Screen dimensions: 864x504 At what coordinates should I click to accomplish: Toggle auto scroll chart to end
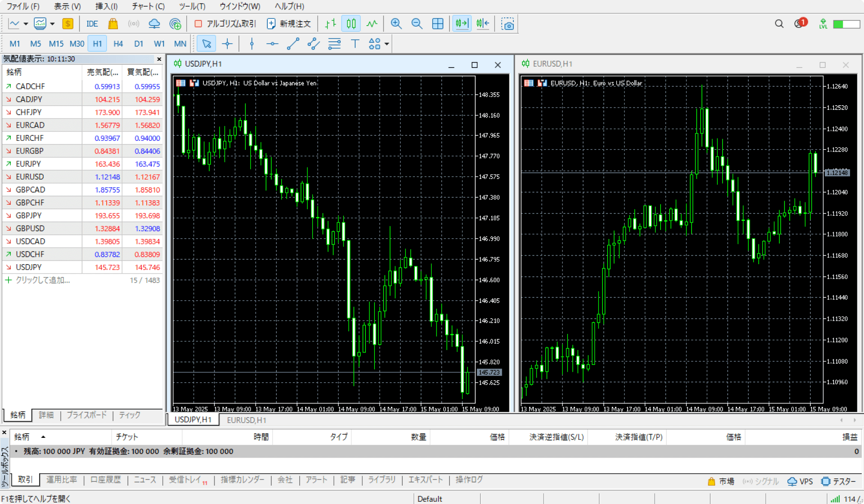[462, 24]
